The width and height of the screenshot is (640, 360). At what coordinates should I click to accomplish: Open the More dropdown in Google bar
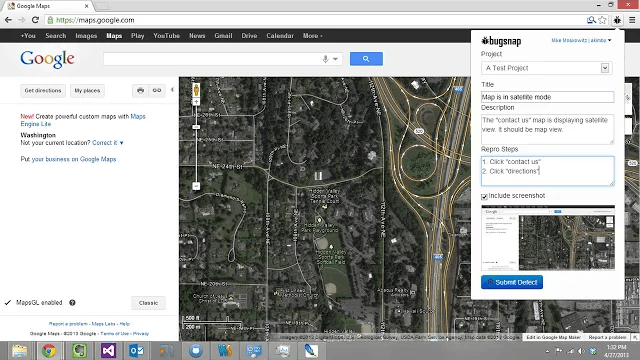pos(313,36)
